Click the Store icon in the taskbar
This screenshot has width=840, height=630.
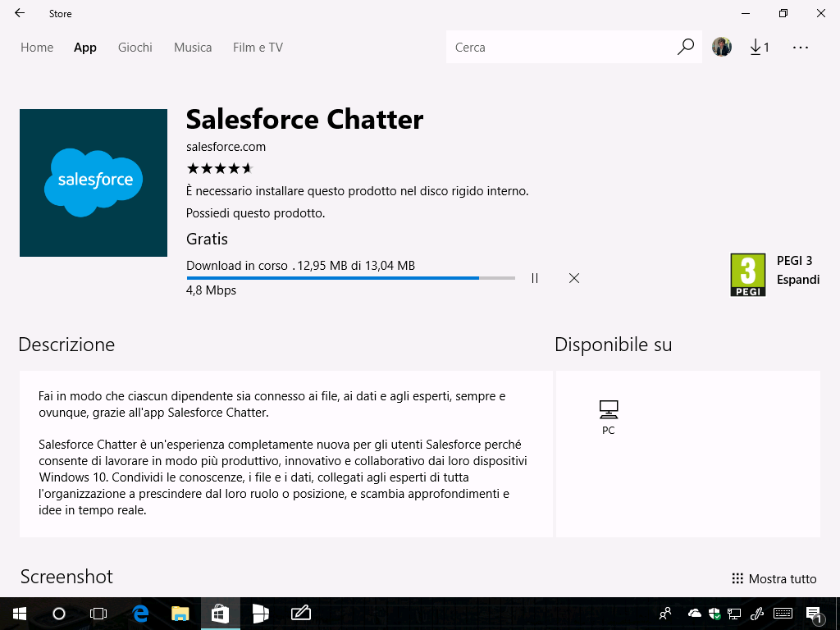[x=220, y=614]
